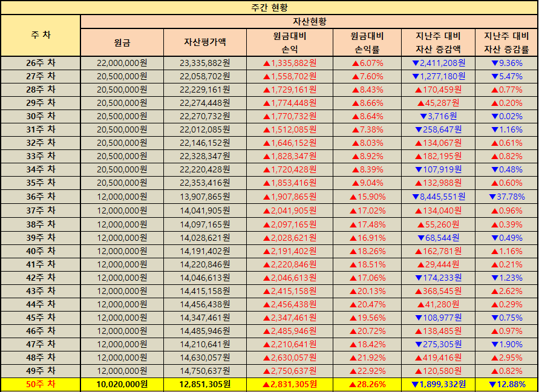
Task: Click the '주간 현황' title cell
Action: tap(269, 7)
